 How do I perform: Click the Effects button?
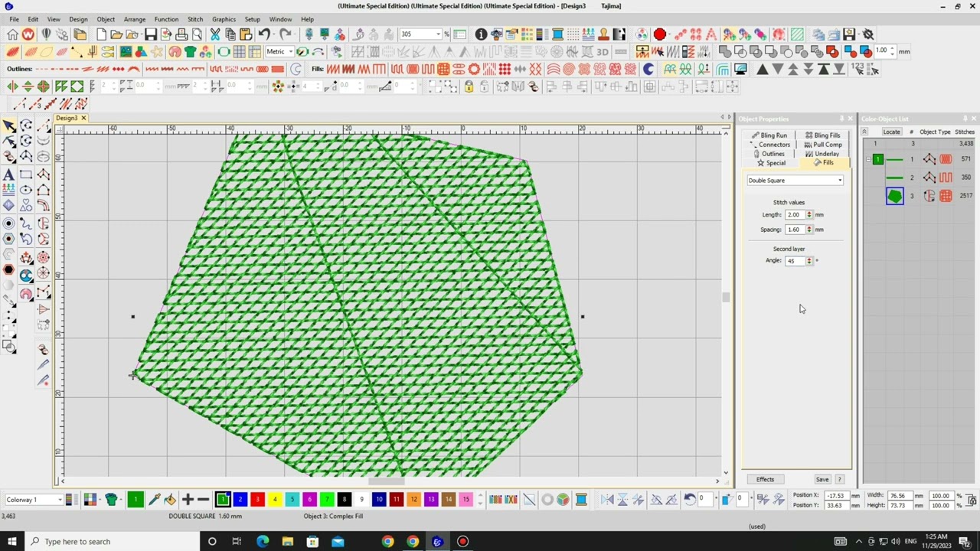coord(765,479)
